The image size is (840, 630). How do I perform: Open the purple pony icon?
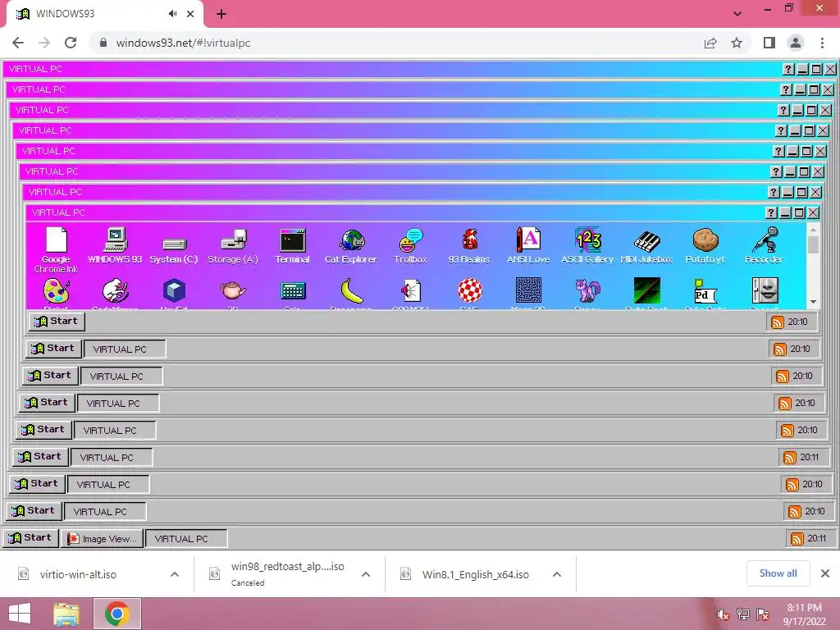click(x=587, y=290)
